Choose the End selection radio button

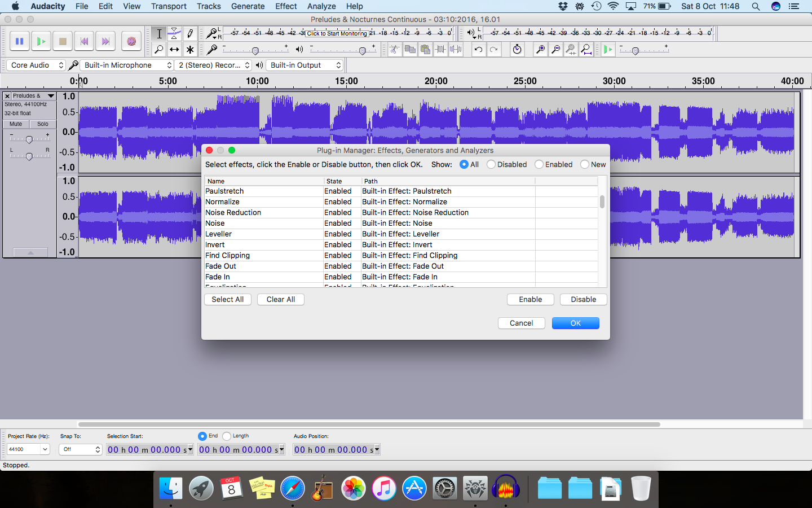point(202,436)
